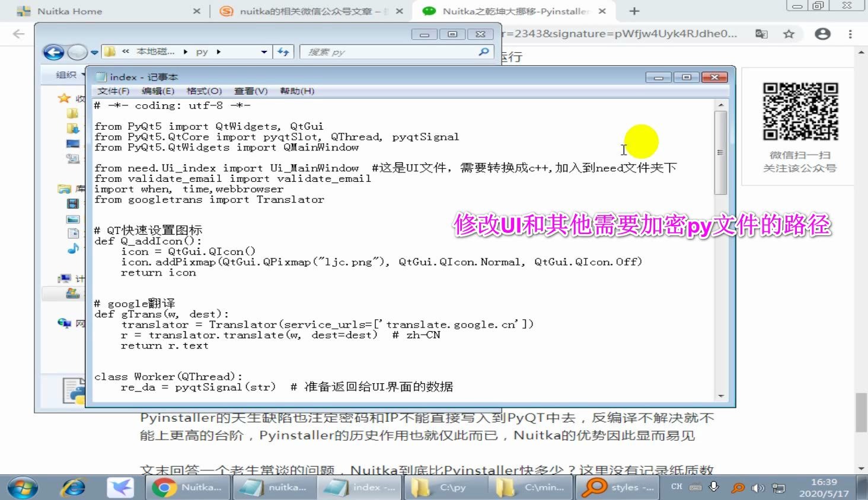
Task: Click the translate page icon in address bar
Action: 761,34
